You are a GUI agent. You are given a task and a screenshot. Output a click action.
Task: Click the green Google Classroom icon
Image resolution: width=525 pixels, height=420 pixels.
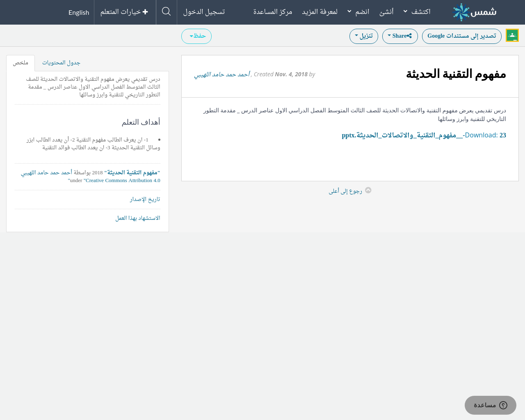click(512, 36)
